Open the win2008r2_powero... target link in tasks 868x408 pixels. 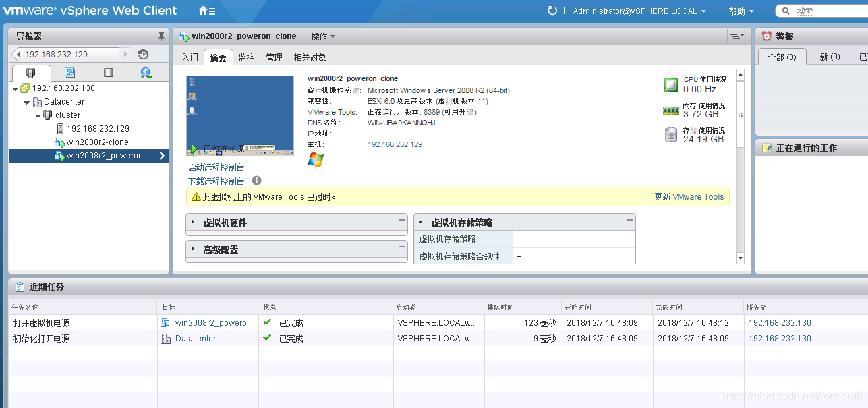click(214, 323)
